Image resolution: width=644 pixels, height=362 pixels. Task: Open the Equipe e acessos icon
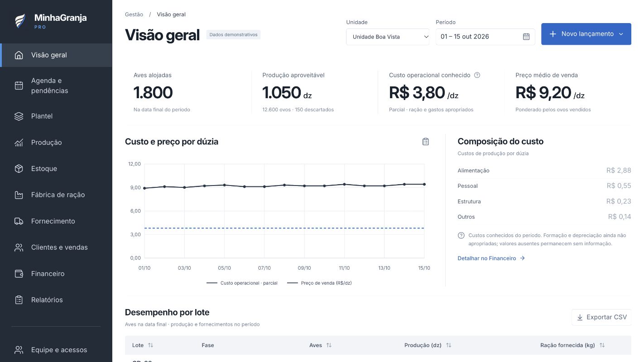pos(19,350)
